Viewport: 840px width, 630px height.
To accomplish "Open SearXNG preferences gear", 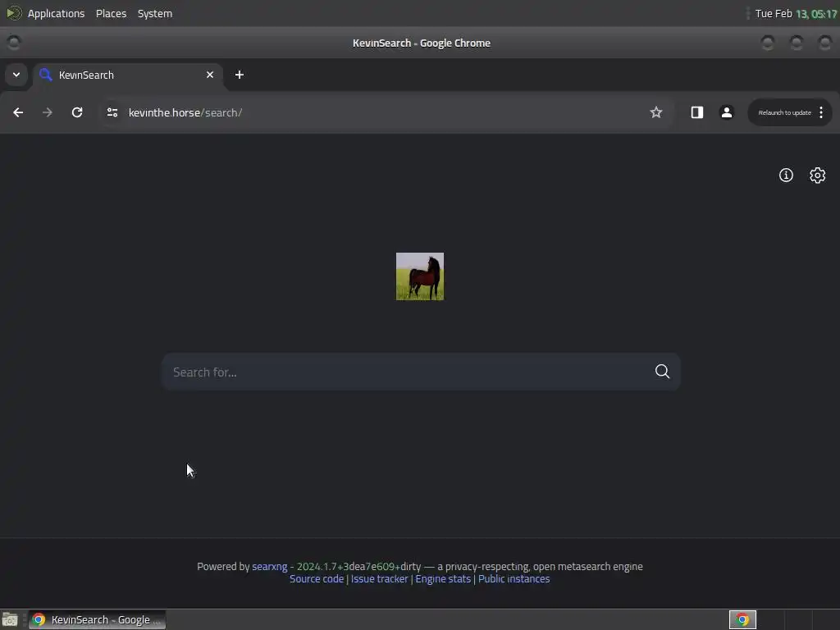I will pyautogui.click(x=817, y=176).
